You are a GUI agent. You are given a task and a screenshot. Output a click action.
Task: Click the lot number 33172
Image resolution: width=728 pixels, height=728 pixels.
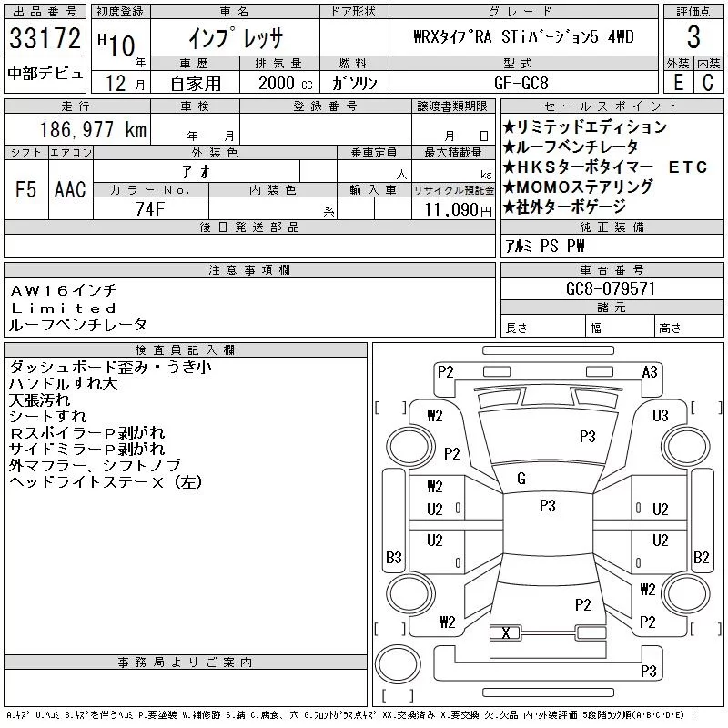[x=45, y=37]
